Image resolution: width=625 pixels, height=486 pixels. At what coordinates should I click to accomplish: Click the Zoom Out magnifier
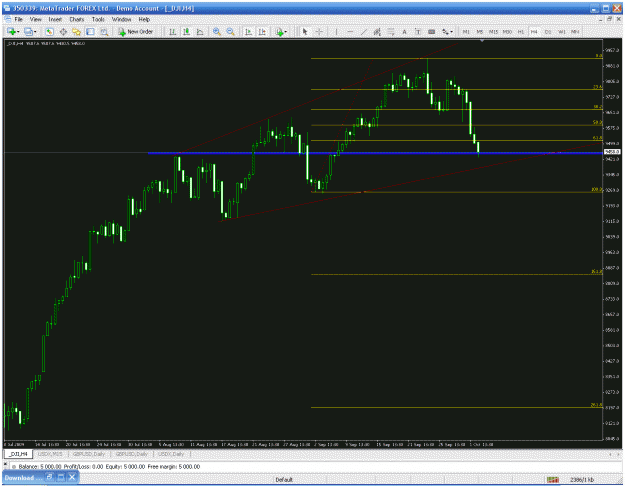coord(230,31)
